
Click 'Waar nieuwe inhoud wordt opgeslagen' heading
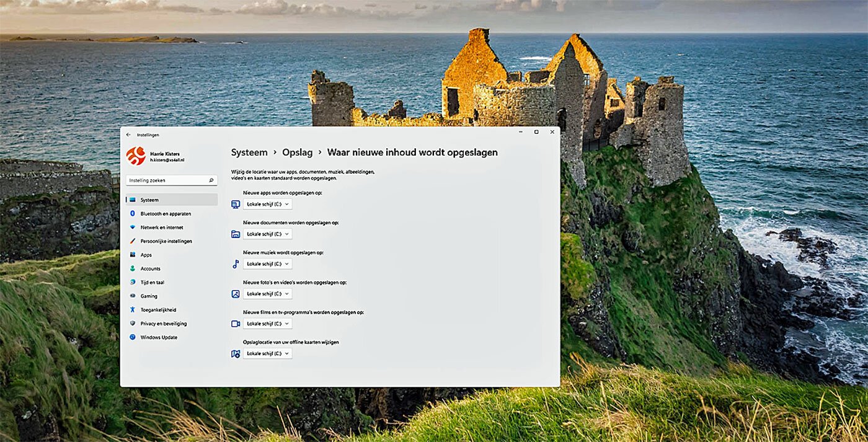click(412, 152)
